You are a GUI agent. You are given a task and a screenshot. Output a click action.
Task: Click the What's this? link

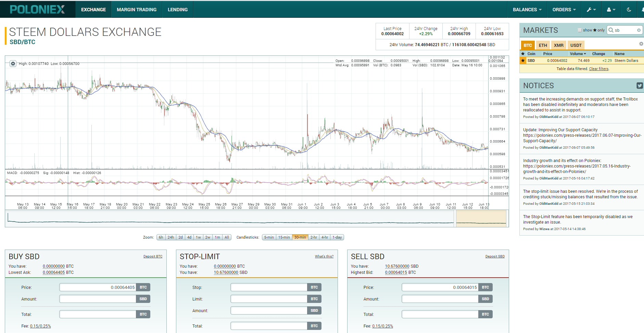pyautogui.click(x=324, y=256)
